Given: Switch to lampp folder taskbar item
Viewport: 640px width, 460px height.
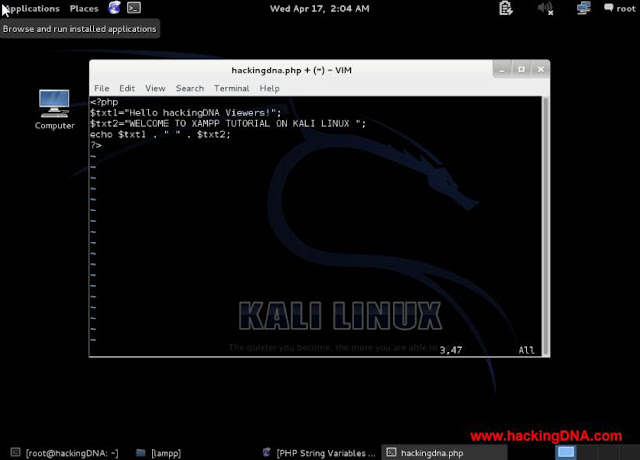Looking at the screenshot, I should (159, 453).
